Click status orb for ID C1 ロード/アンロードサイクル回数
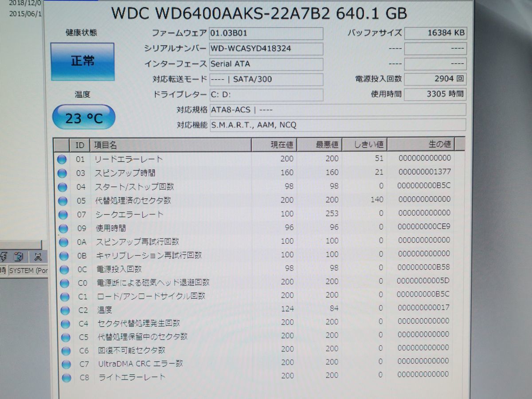532x399 pixels. (65, 297)
